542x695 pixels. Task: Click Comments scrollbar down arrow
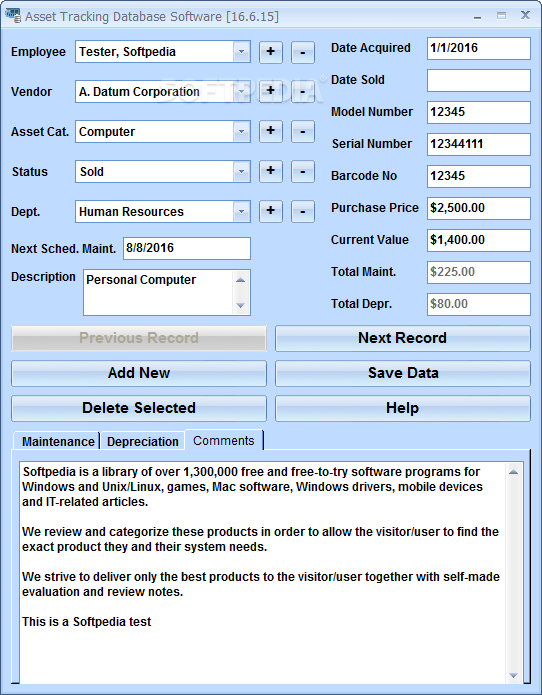click(514, 675)
